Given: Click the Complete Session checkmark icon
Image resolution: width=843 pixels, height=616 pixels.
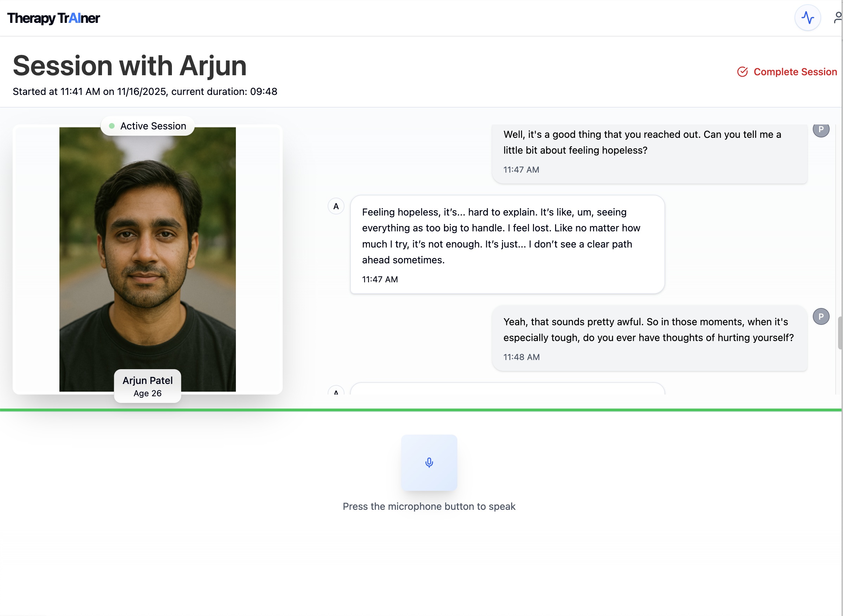Looking at the screenshot, I should pyautogui.click(x=742, y=72).
